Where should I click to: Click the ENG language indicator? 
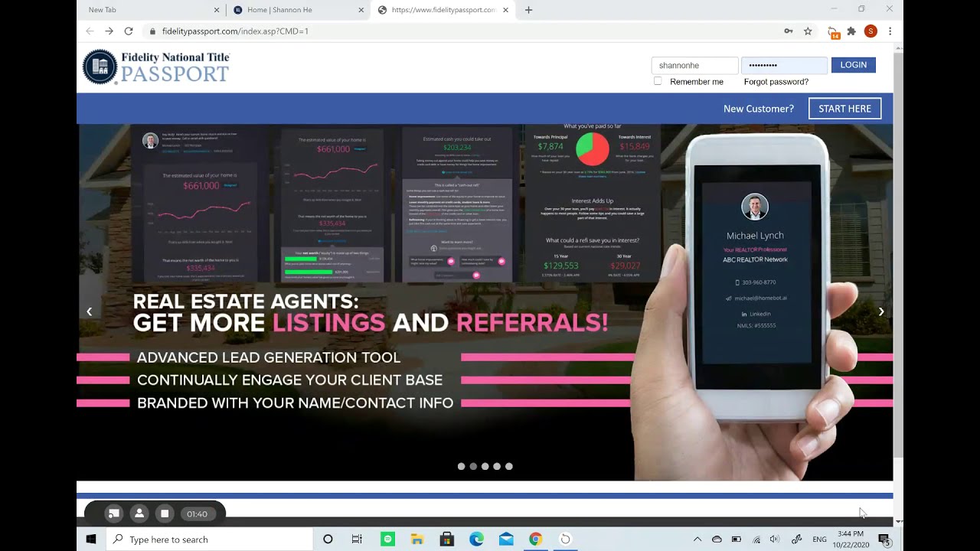click(x=819, y=540)
